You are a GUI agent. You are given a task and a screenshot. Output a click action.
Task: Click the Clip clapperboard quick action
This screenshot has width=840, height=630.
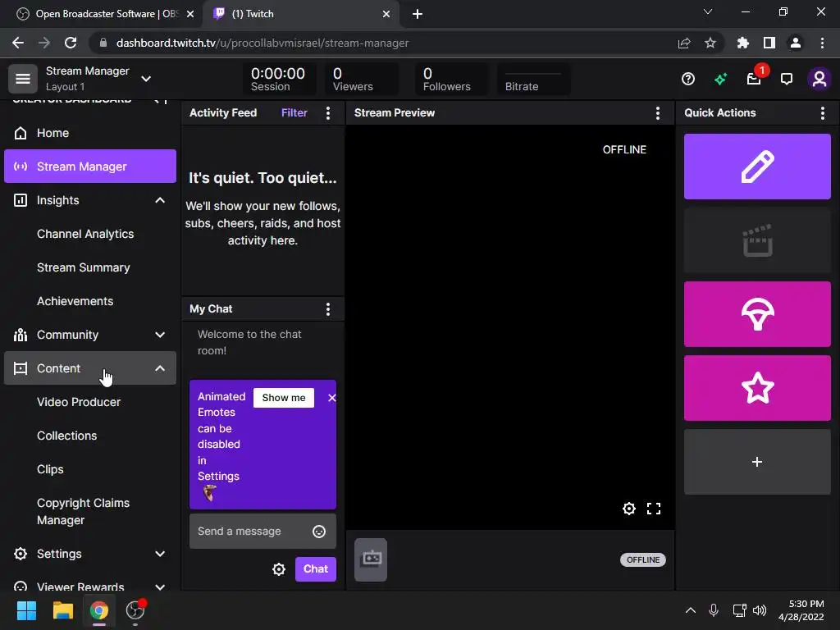[x=757, y=240]
